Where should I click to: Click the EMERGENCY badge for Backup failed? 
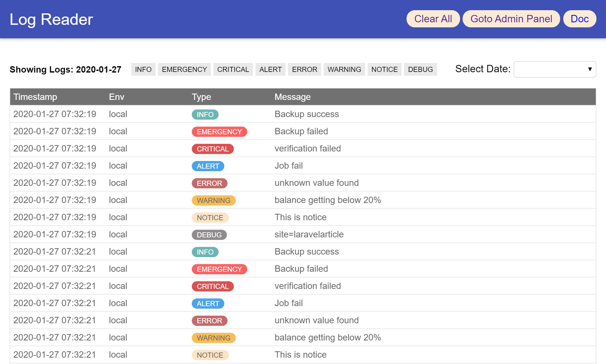219,131
